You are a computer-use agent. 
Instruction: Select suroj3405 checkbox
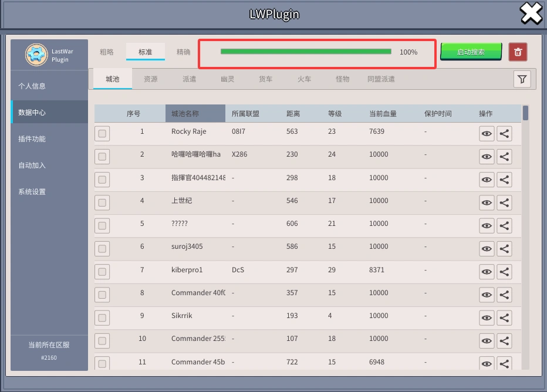coord(102,249)
